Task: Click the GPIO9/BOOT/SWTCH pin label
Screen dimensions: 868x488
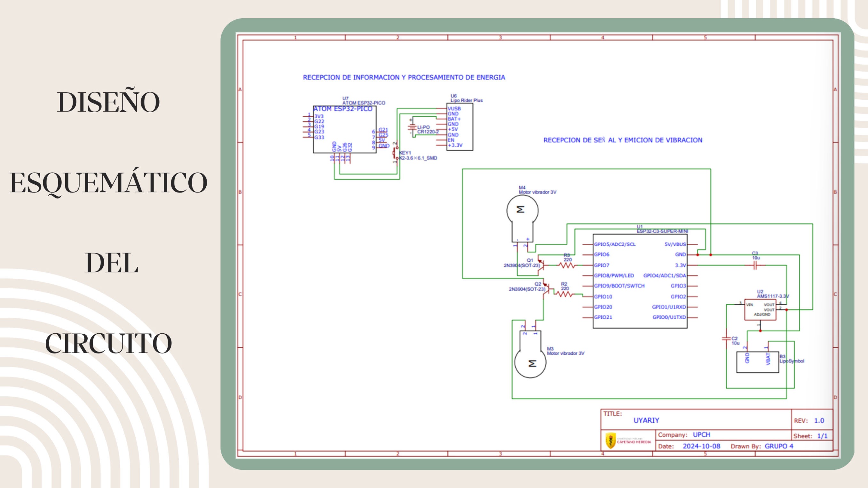Action: coord(619,286)
